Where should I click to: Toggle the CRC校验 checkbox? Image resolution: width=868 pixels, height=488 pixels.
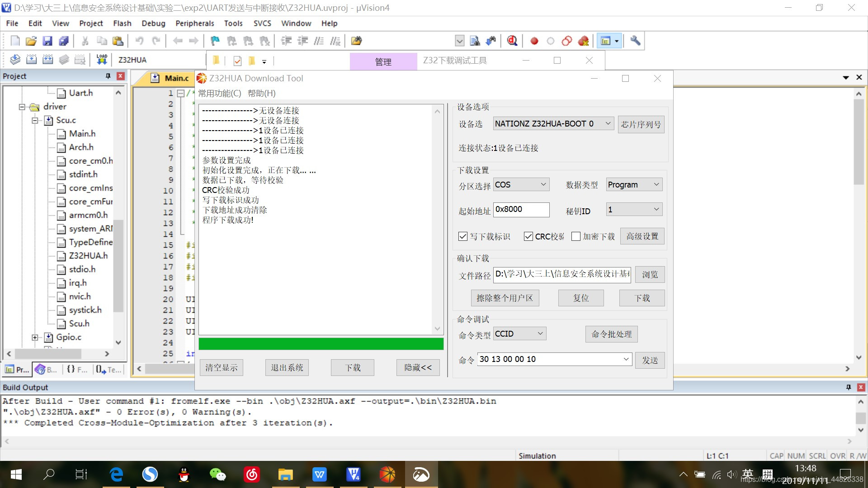[x=528, y=236]
